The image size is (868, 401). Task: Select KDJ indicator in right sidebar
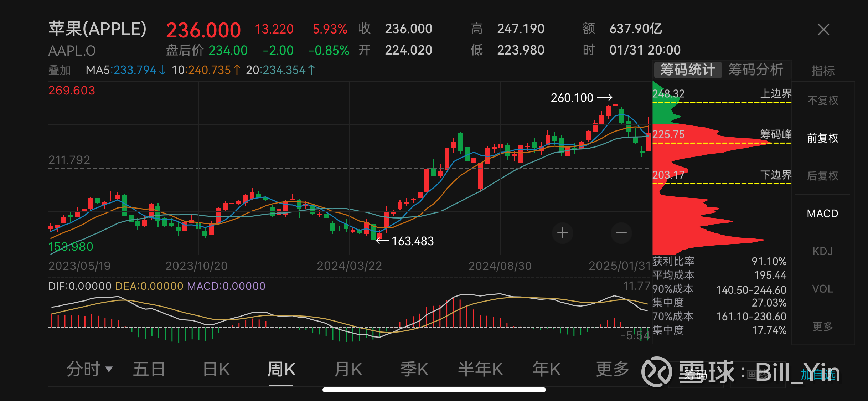(823, 251)
